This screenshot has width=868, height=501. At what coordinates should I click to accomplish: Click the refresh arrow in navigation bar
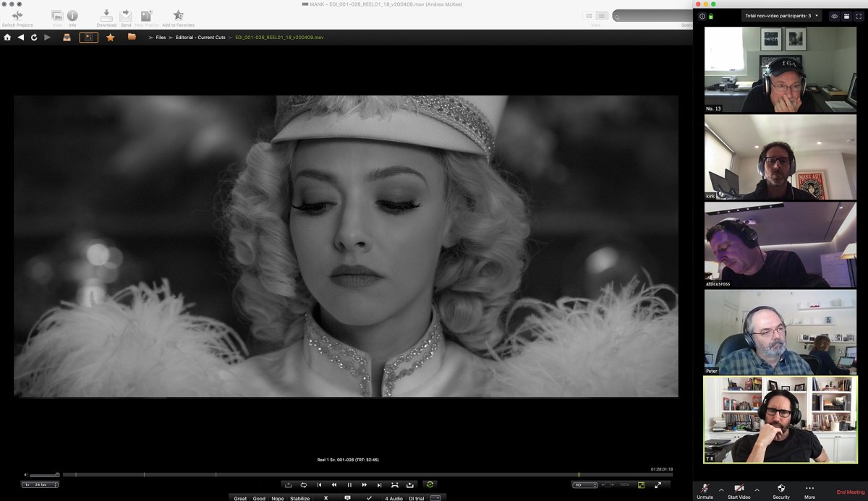(x=34, y=37)
